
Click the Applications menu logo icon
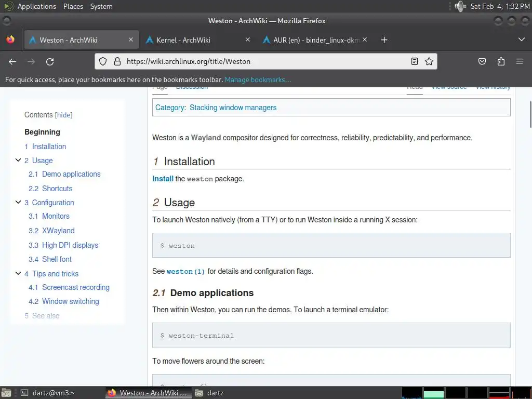point(8,6)
